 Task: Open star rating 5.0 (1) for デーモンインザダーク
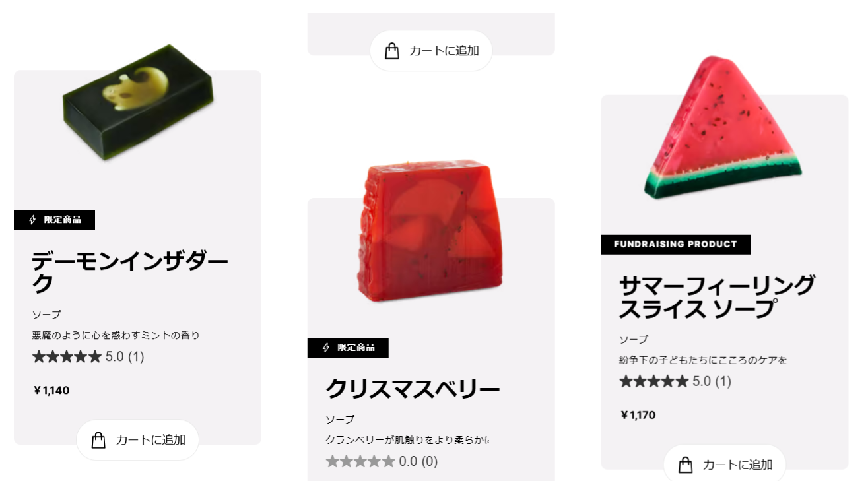pyautogui.click(x=88, y=357)
